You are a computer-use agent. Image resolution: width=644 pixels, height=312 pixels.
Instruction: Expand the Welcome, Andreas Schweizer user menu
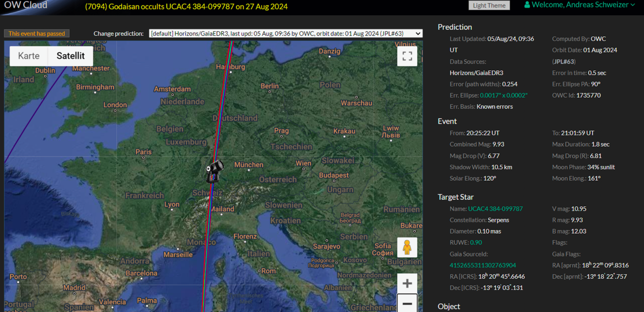point(580,5)
